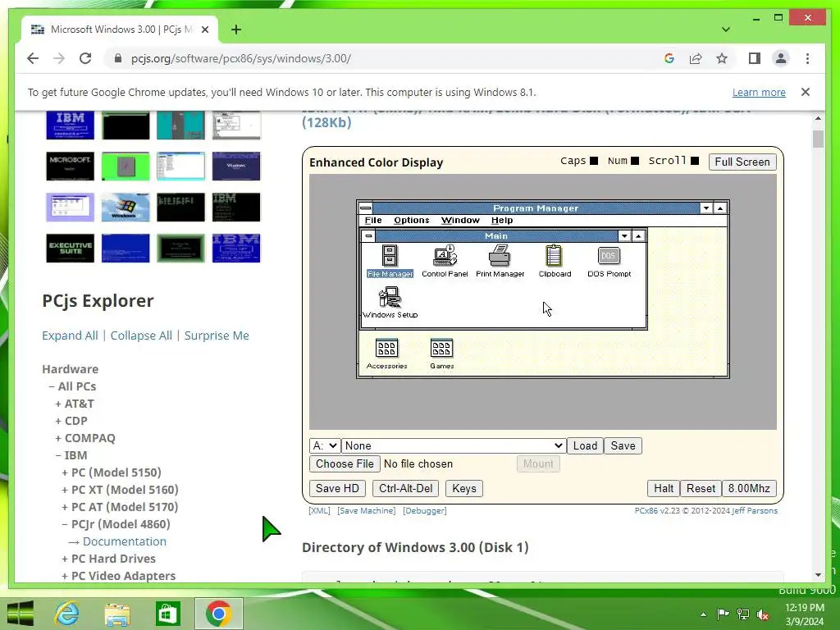Select the Microsoft Windows 3.00 browser tab
840x630 pixels.
point(120,30)
